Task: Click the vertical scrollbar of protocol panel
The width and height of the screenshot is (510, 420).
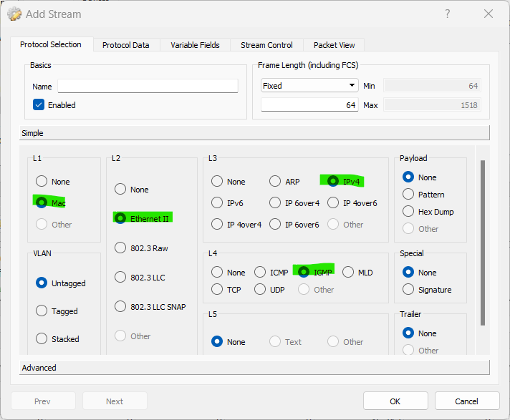Action: [x=483, y=243]
